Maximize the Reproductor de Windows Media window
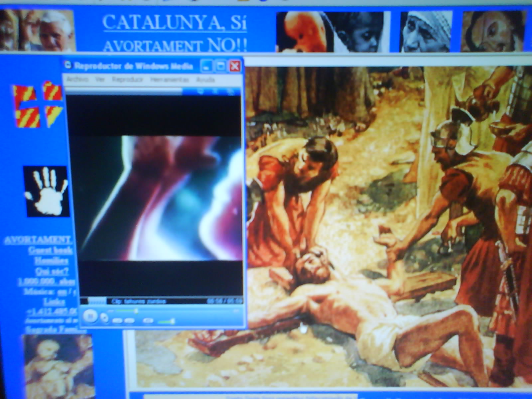 point(220,66)
